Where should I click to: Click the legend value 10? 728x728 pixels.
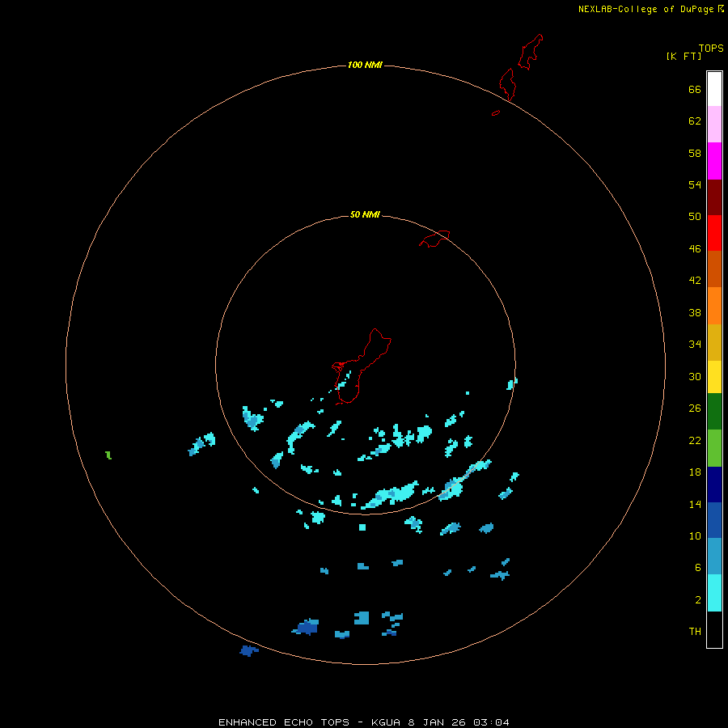coord(695,535)
